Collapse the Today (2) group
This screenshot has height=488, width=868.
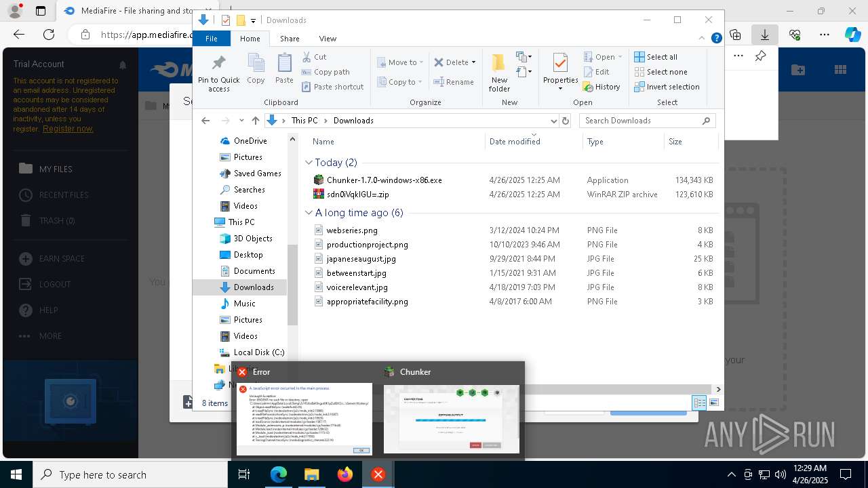(309, 163)
